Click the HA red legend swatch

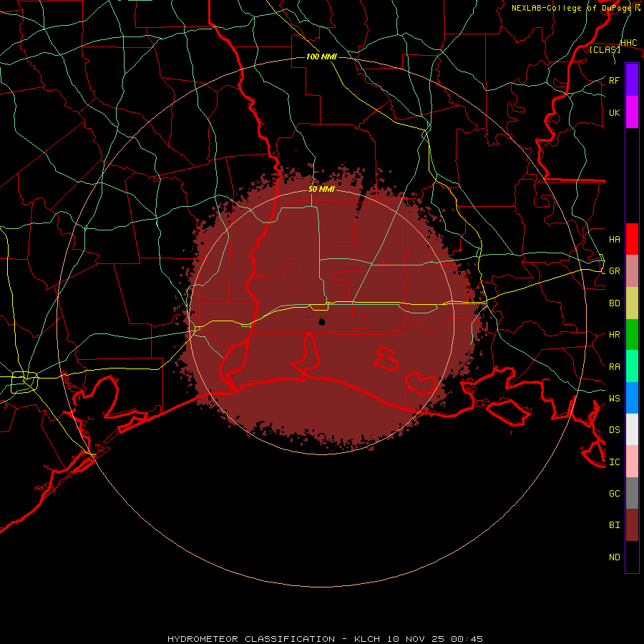tap(632, 239)
